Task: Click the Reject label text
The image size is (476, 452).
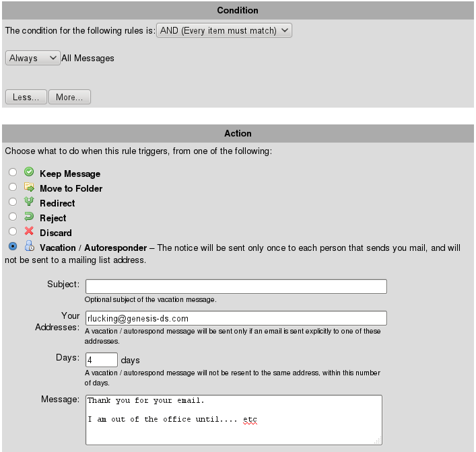Action: coord(53,218)
